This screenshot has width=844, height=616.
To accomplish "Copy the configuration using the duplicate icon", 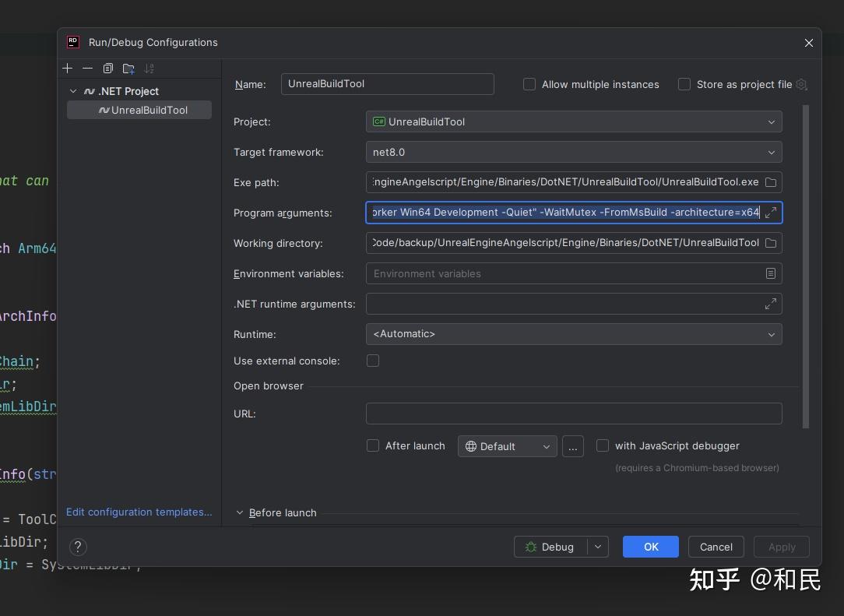I will (x=107, y=69).
